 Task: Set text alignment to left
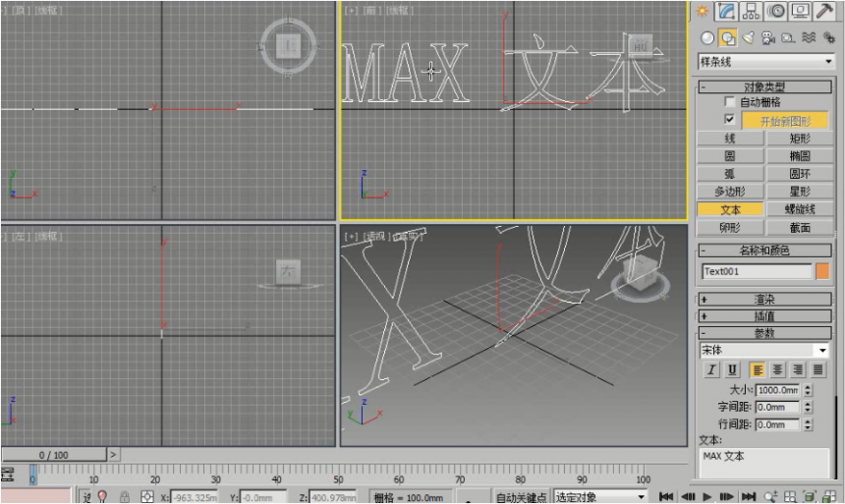(x=758, y=369)
